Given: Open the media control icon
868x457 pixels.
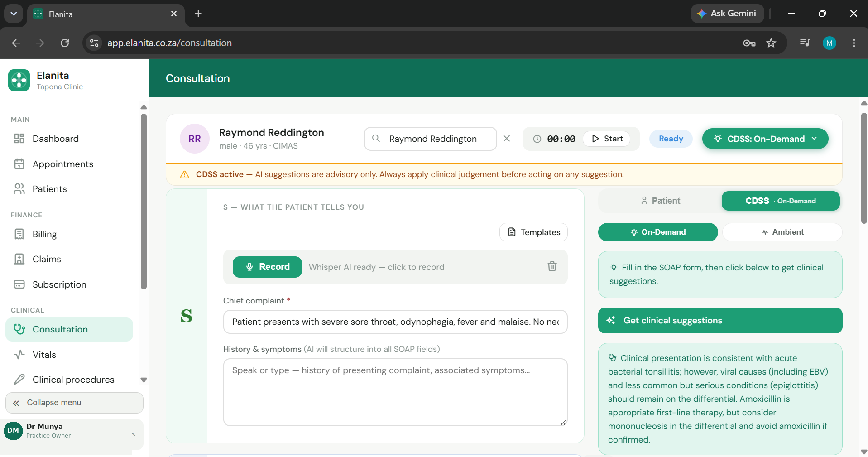Looking at the screenshot, I should [x=805, y=43].
